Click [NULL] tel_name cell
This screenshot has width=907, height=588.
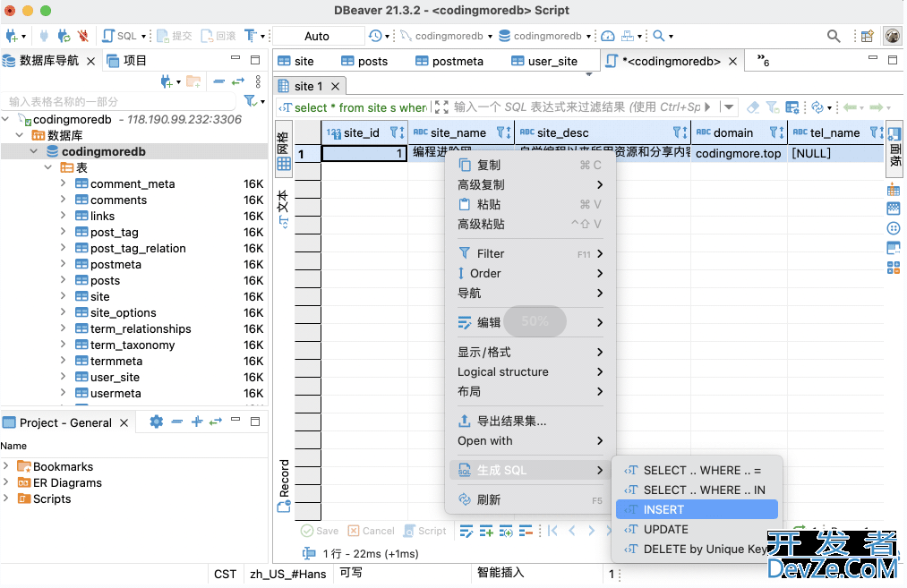point(836,153)
